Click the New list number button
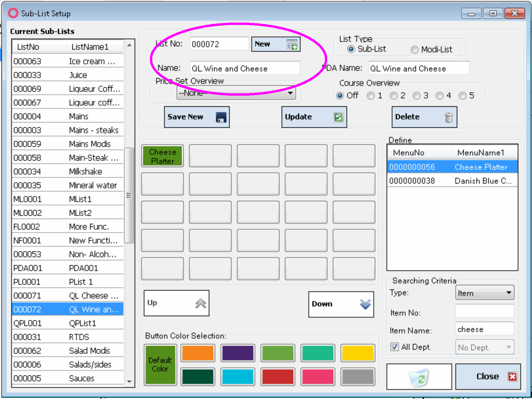This screenshot has height=399, width=532. pos(275,44)
